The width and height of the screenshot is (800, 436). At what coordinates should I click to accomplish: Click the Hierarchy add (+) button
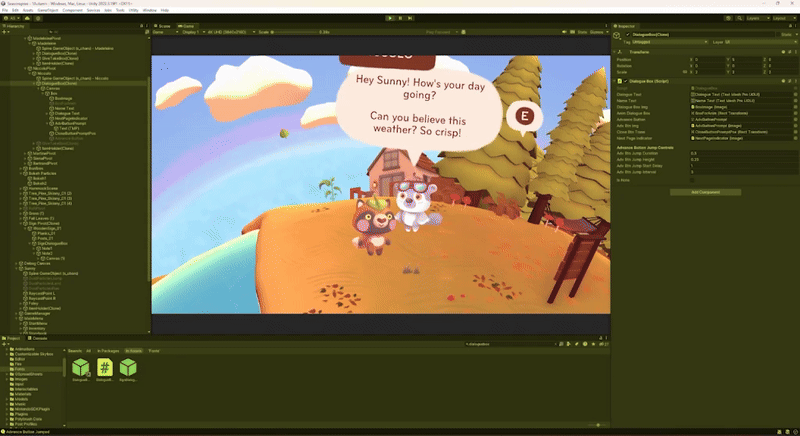click(x=5, y=32)
